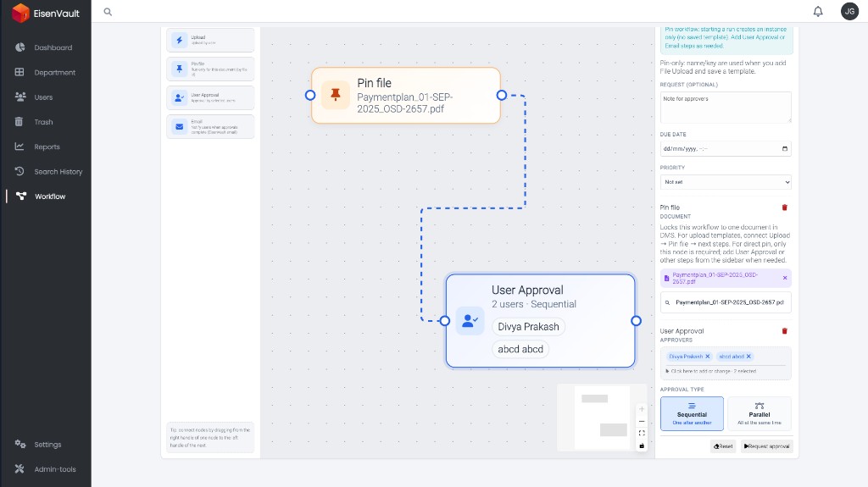Image resolution: width=868 pixels, height=487 pixels.
Task: Click the Request approval button
Action: coord(766,446)
